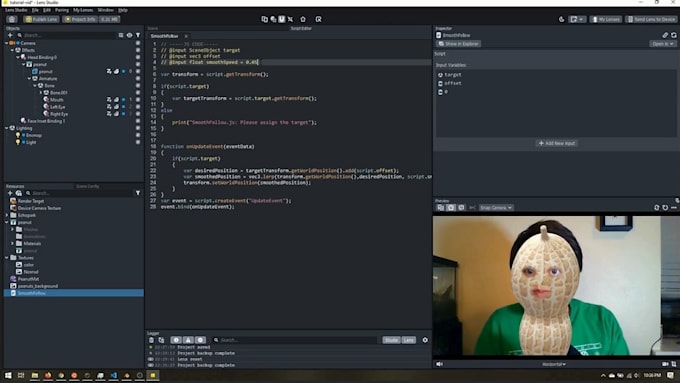Open the File menu

[x=35, y=10]
